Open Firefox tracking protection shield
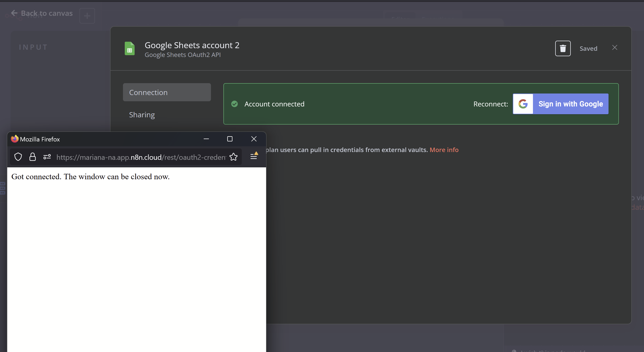 tap(18, 157)
